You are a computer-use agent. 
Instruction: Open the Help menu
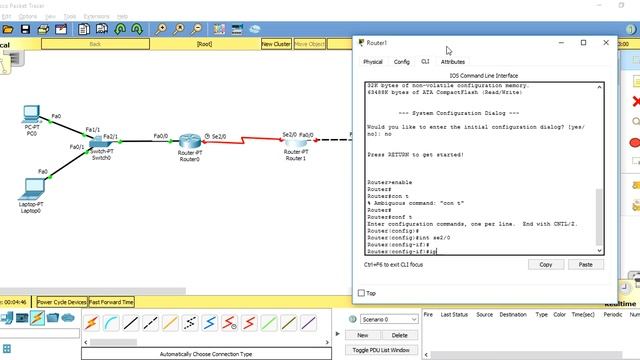(x=122, y=16)
